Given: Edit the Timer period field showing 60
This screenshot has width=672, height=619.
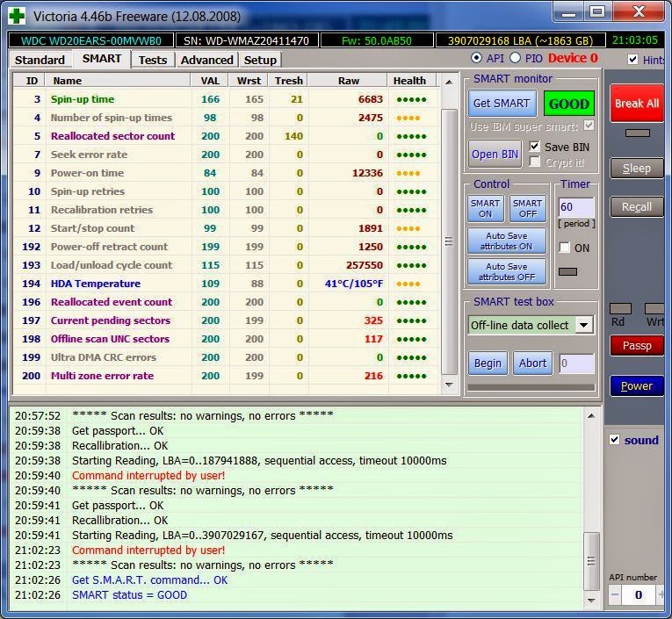Looking at the screenshot, I should pos(576,207).
